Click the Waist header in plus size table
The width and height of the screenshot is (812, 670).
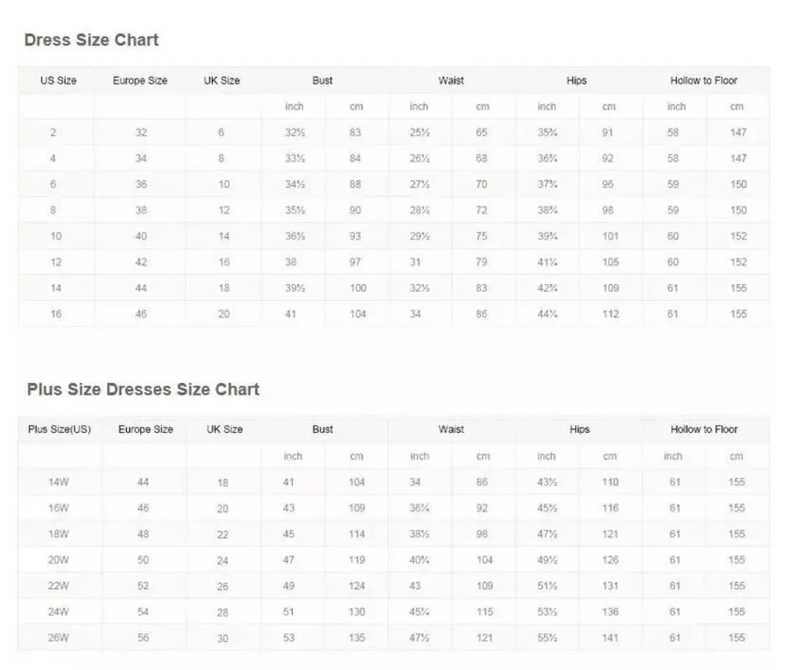coord(451,429)
